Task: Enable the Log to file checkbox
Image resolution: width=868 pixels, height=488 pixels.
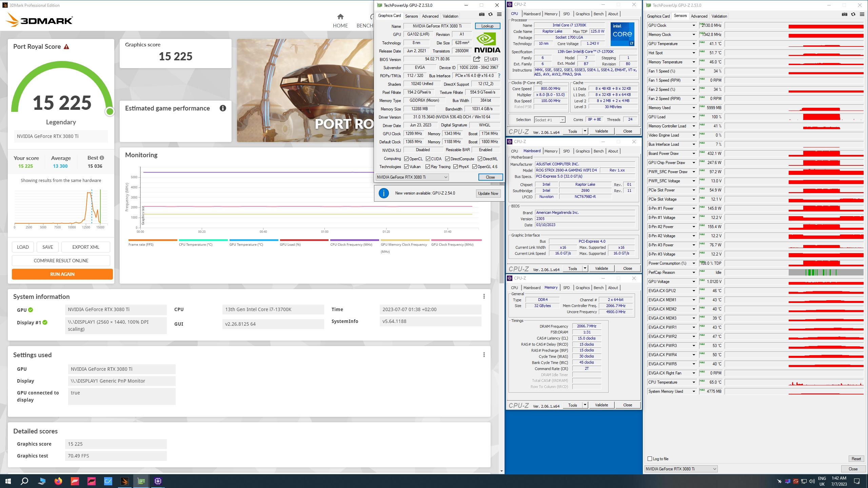Action: tap(650, 459)
